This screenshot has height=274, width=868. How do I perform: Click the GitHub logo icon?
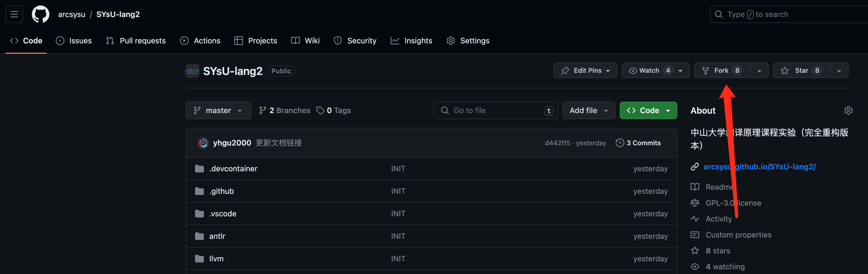(x=40, y=14)
